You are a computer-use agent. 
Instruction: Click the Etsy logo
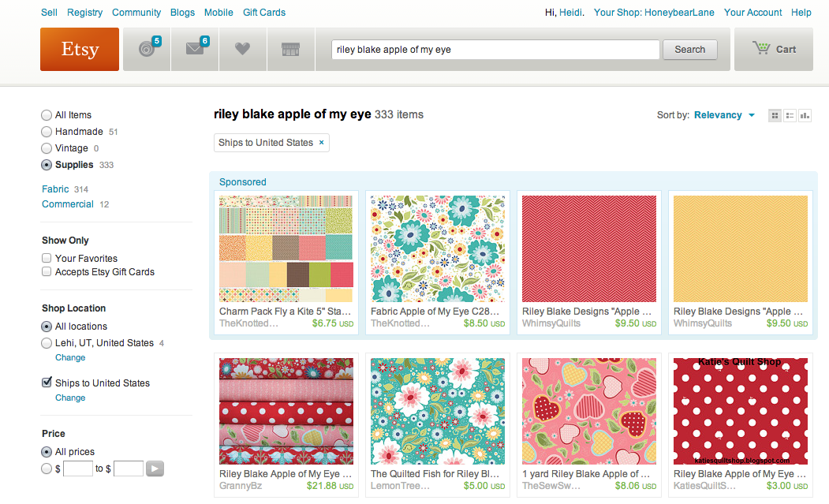[80, 49]
